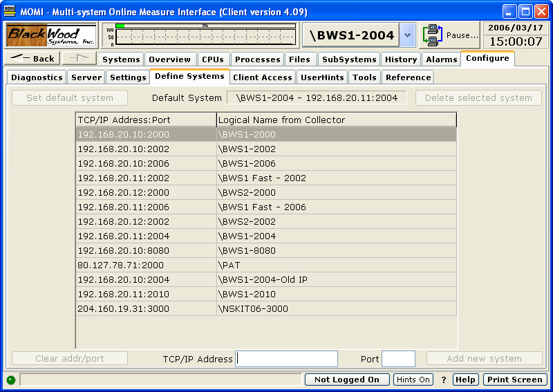Screen dimensions: 553x392
Task: Click Logical Name from Collector header
Action: 337,120
